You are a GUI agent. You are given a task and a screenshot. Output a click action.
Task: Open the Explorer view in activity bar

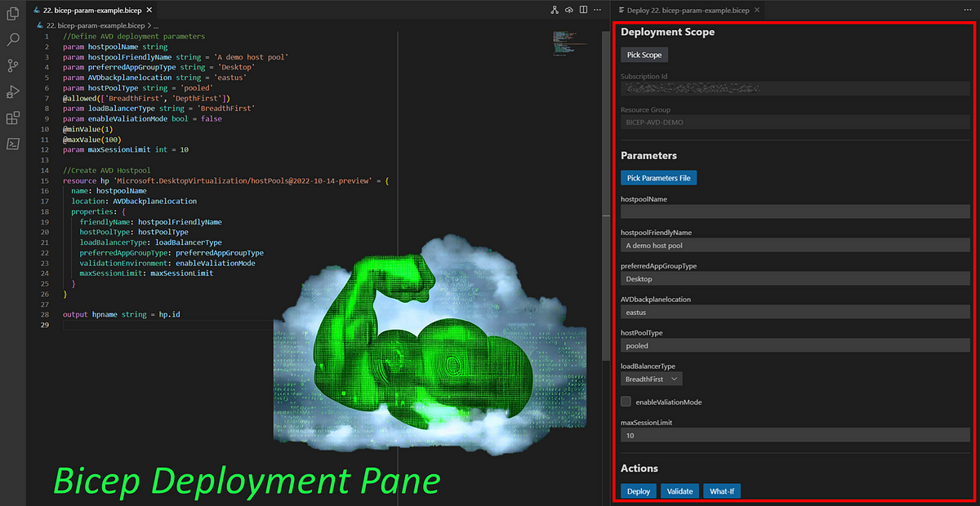12,13
